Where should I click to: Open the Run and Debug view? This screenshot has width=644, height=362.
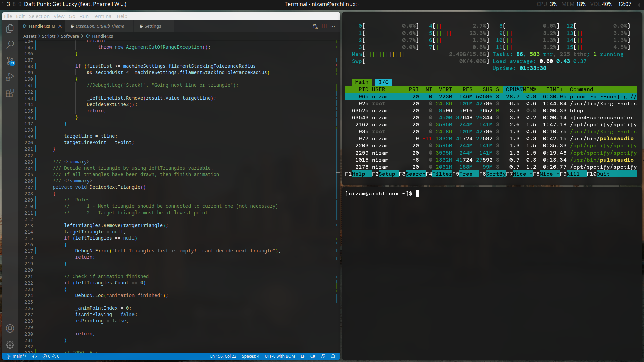coord(10,77)
